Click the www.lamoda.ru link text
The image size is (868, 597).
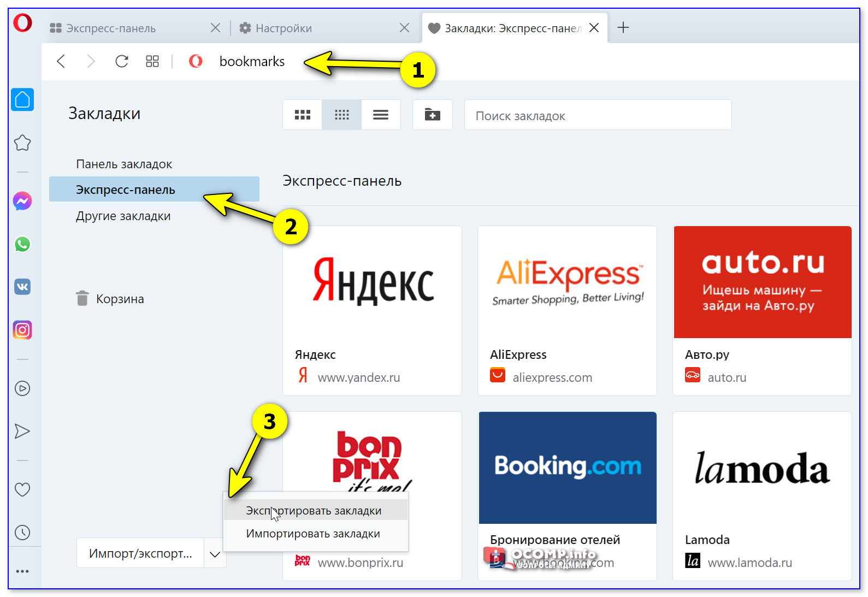click(x=749, y=563)
